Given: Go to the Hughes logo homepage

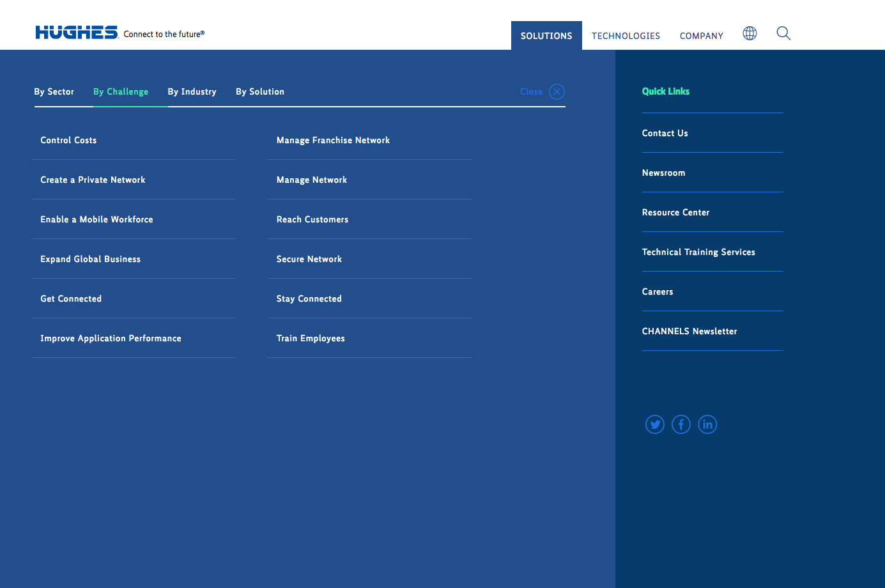Looking at the screenshot, I should (x=77, y=33).
